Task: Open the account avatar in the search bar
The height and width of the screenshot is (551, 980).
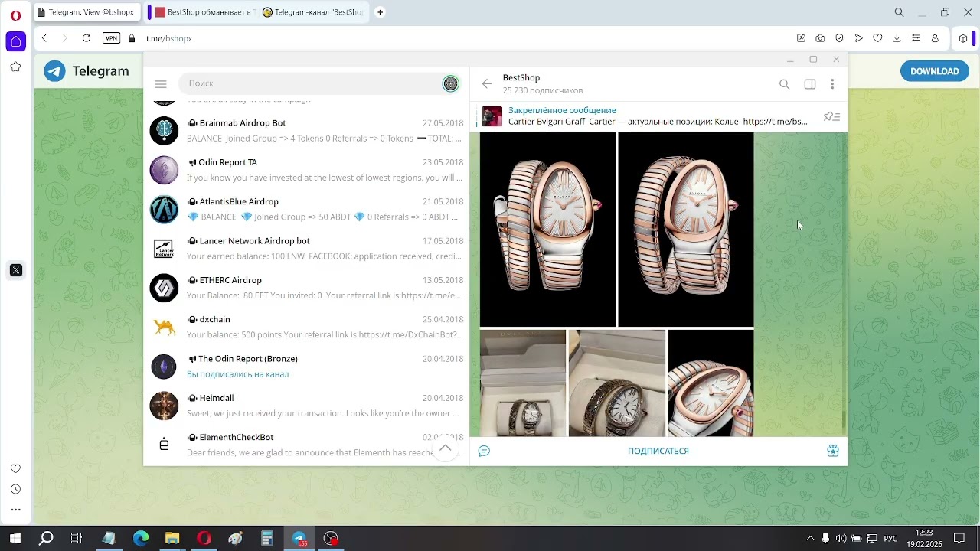Action: point(450,83)
